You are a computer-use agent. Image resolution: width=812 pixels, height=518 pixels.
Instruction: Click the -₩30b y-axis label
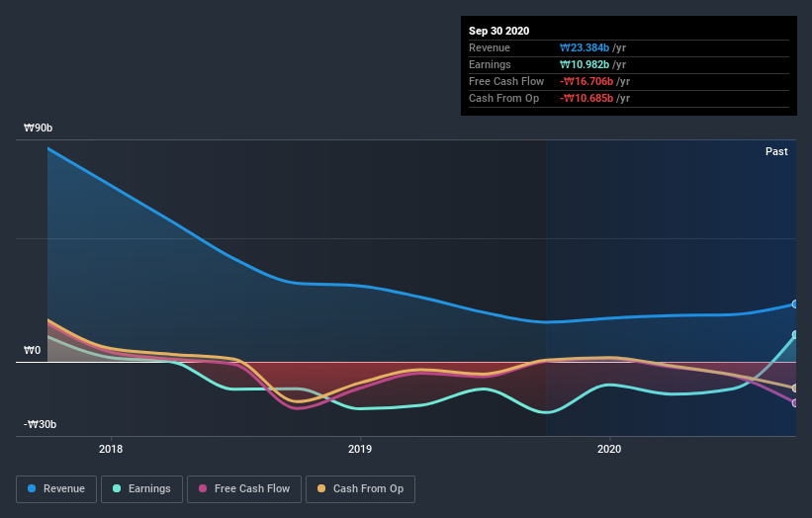click(40, 424)
